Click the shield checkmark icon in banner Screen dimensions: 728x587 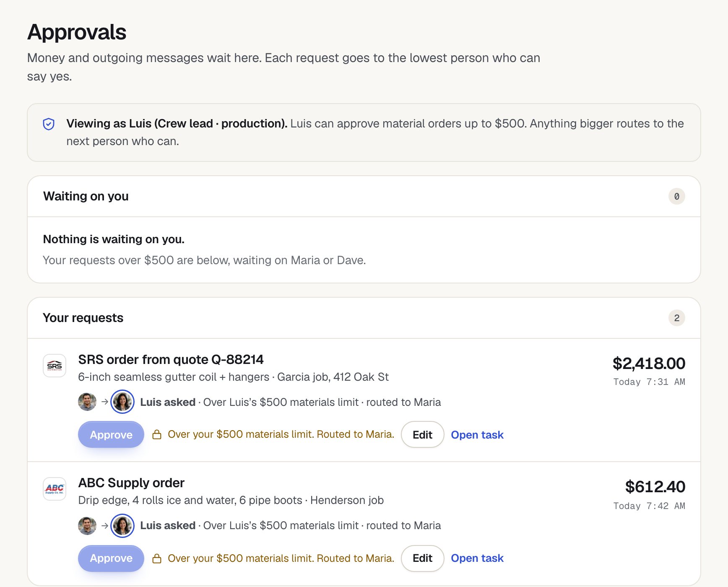pyautogui.click(x=49, y=124)
